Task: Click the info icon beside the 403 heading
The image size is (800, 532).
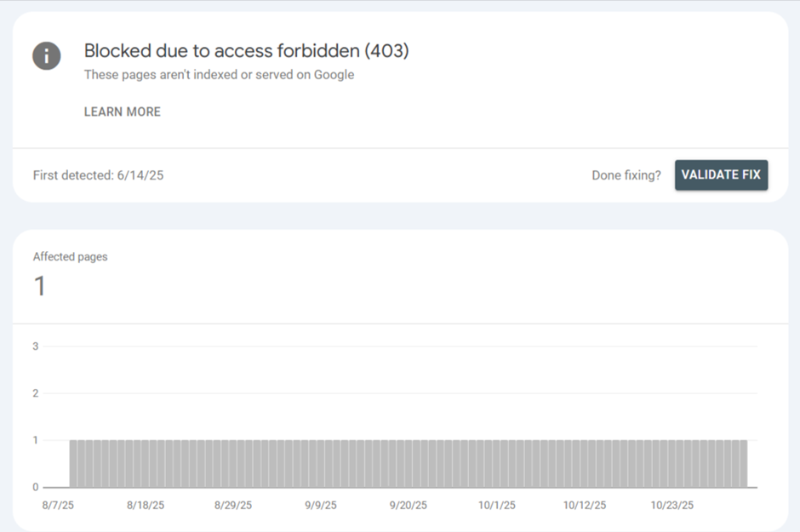Action: pos(47,56)
